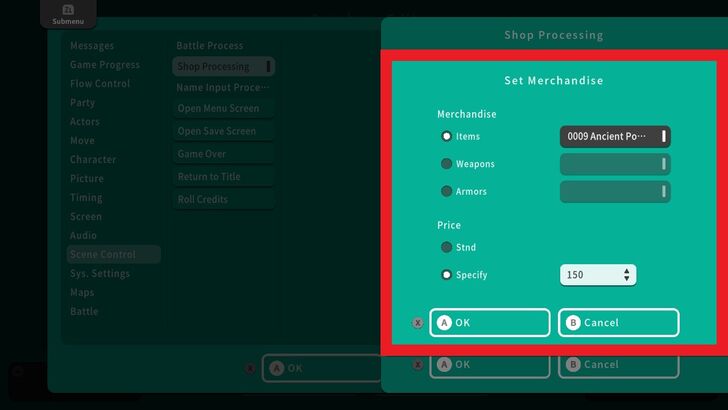Open the Game Progress category
This screenshot has height=410, width=728.
click(105, 65)
